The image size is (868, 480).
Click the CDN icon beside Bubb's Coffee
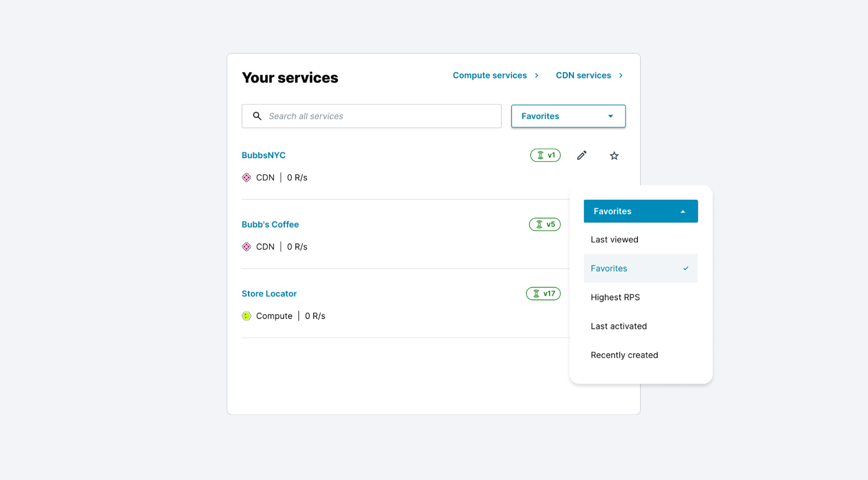point(247,246)
